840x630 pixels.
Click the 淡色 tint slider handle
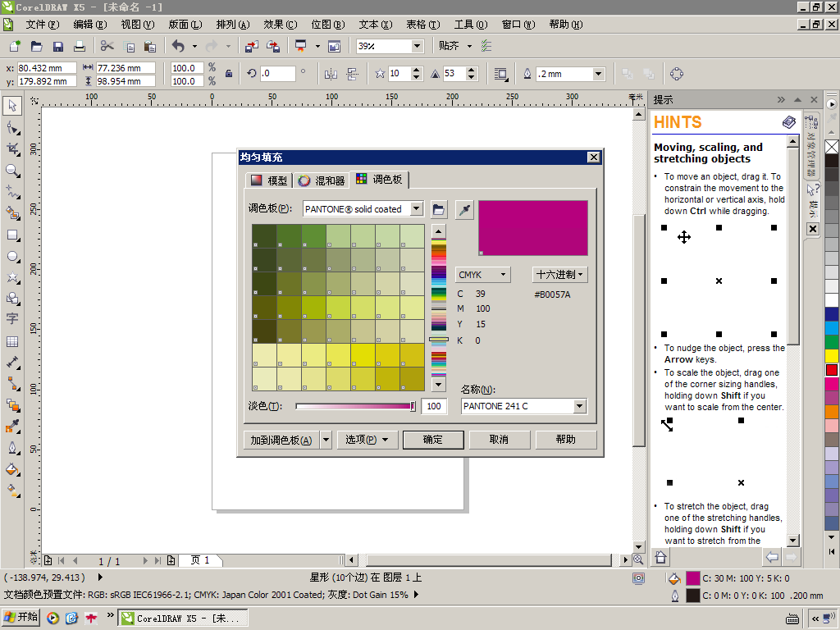click(x=413, y=406)
